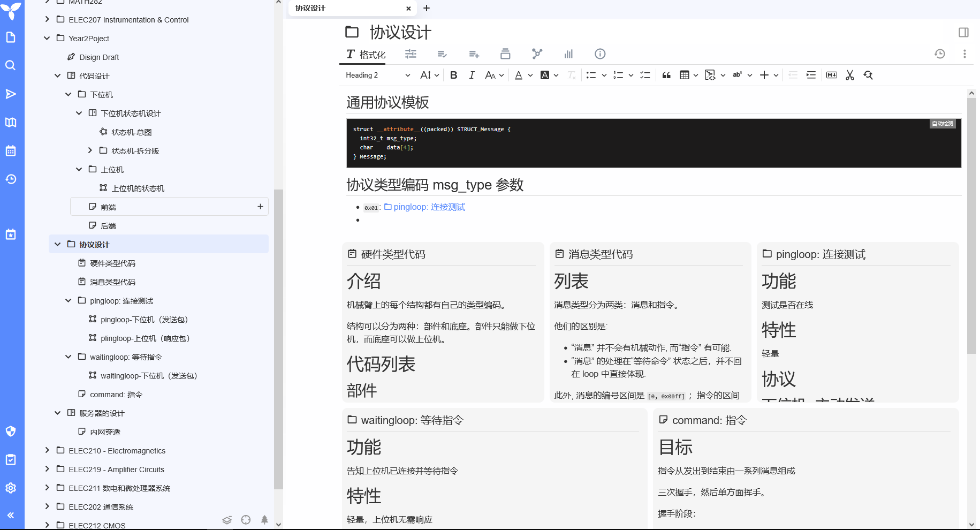Open the three-dot note menu
The height and width of the screenshot is (530, 980).
click(x=964, y=54)
